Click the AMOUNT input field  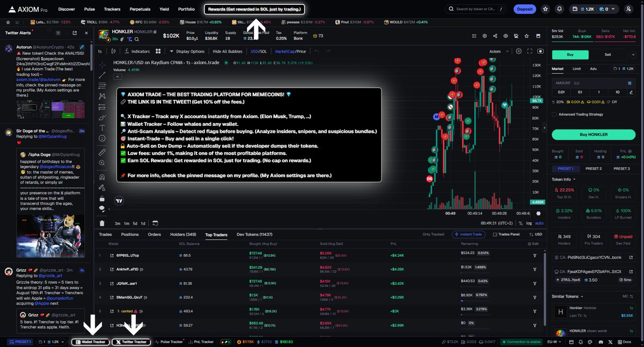point(594,83)
